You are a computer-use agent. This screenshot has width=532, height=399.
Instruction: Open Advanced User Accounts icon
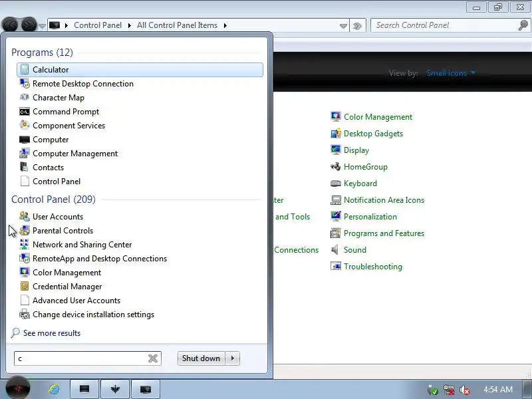25,301
